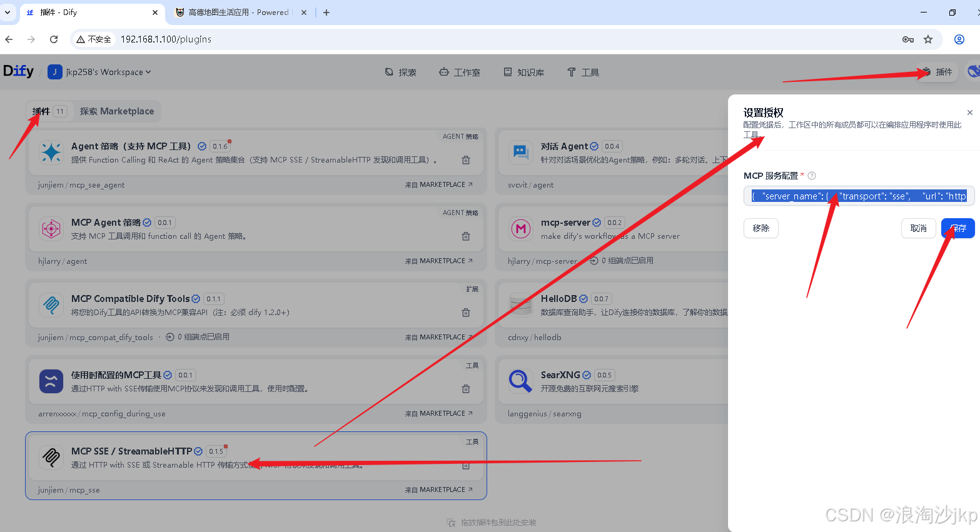The width and height of the screenshot is (980, 532).
Task: Click the SearXNG plugin icon
Action: (521, 381)
